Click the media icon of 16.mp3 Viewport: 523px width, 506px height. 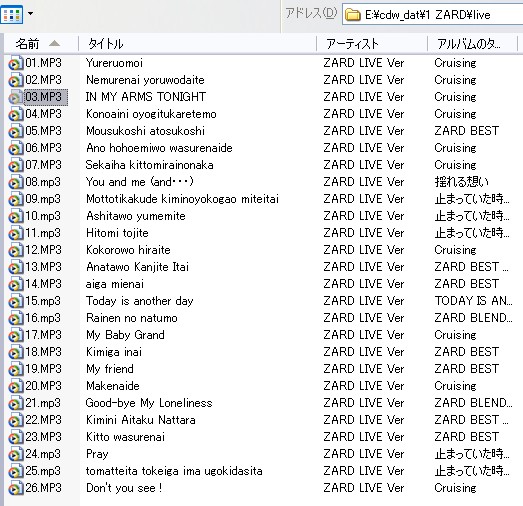tap(15, 319)
